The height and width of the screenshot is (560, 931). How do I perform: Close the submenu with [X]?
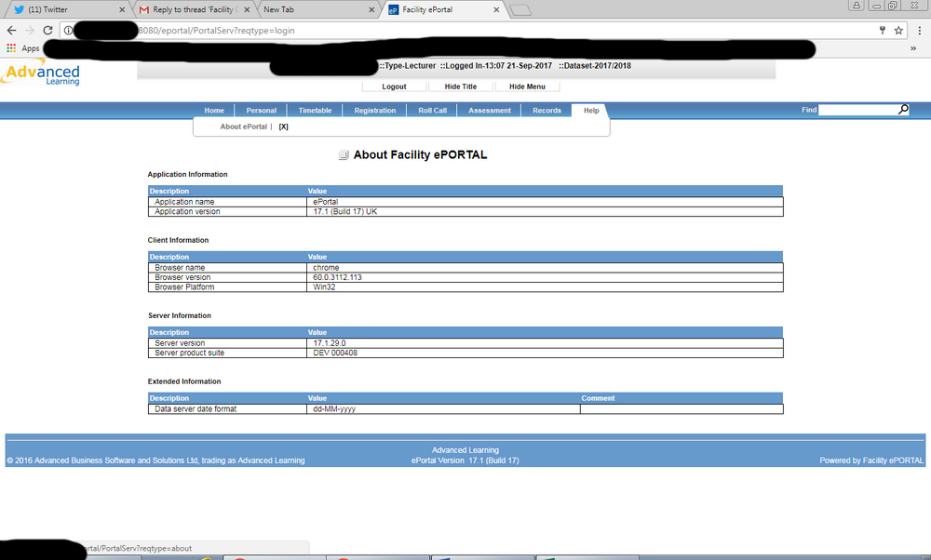[x=283, y=127]
